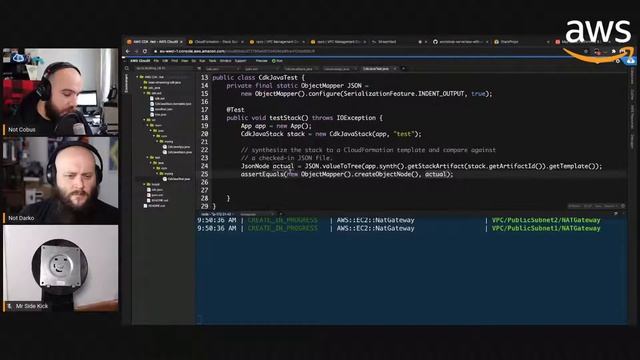The image size is (640, 360).
Task: Click the browser address bar URL
Action: (237, 51)
